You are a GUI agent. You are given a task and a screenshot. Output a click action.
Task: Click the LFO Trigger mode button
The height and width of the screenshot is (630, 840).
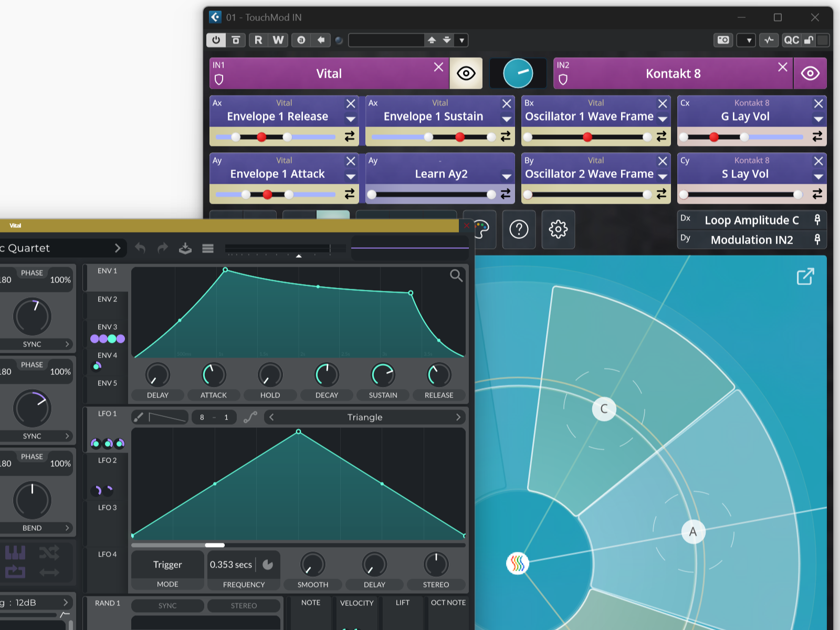pos(167,565)
